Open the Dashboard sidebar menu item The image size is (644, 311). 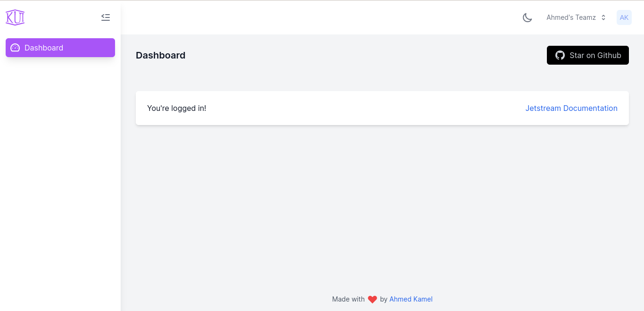(x=60, y=48)
